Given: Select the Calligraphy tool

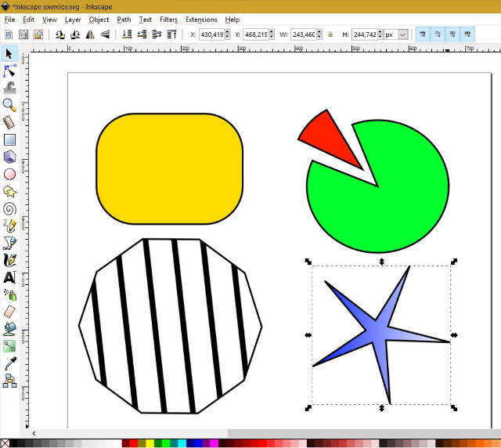Looking at the screenshot, I should pyautogui.click(x=9, y=260).
